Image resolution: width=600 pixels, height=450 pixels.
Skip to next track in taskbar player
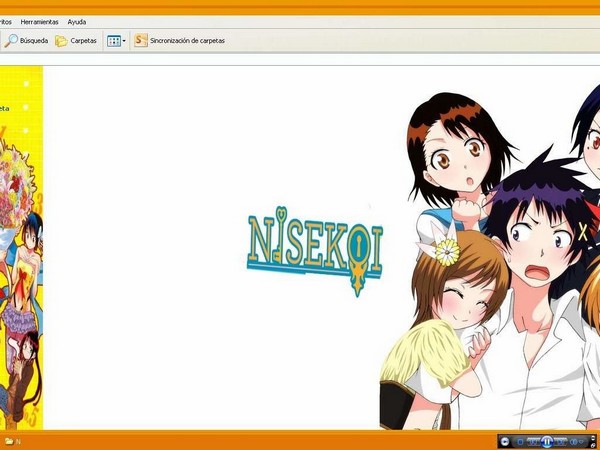561,442
